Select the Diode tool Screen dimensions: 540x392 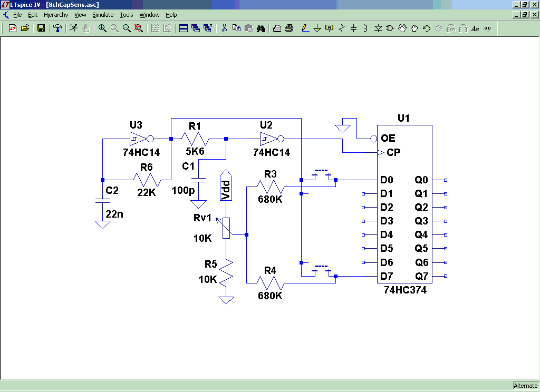(378, 28)
